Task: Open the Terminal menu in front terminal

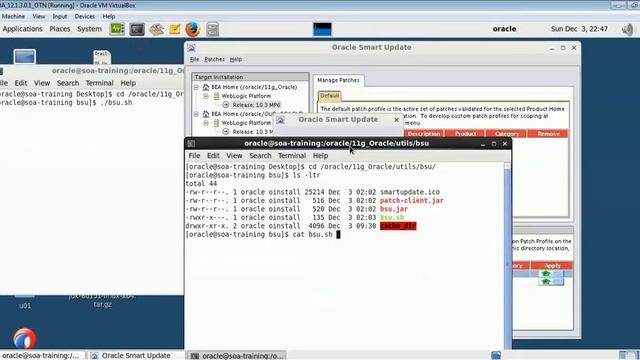Action: (292, 156)
